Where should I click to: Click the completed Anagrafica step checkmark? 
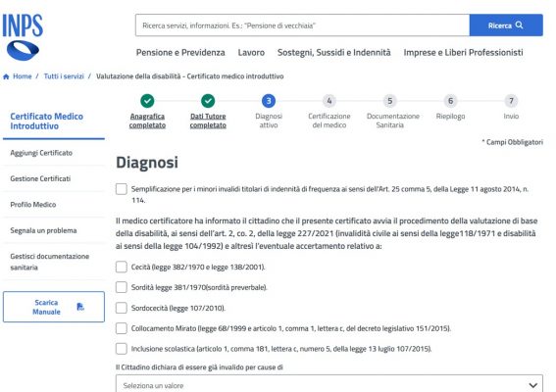[147, 101]
